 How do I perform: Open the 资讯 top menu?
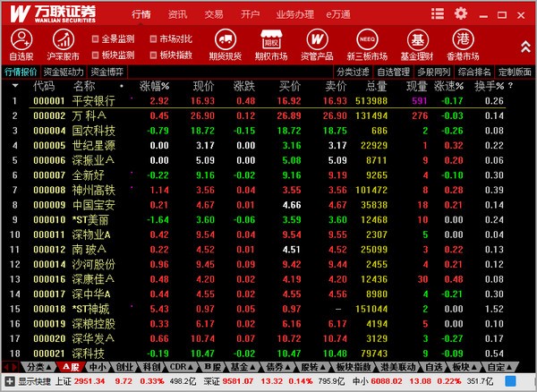pos(177,14)
